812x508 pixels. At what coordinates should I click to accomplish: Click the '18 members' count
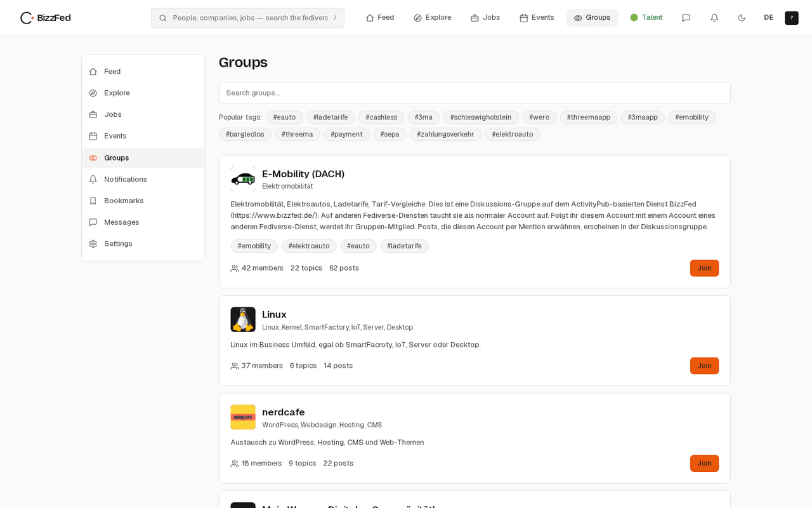[256, 464]
